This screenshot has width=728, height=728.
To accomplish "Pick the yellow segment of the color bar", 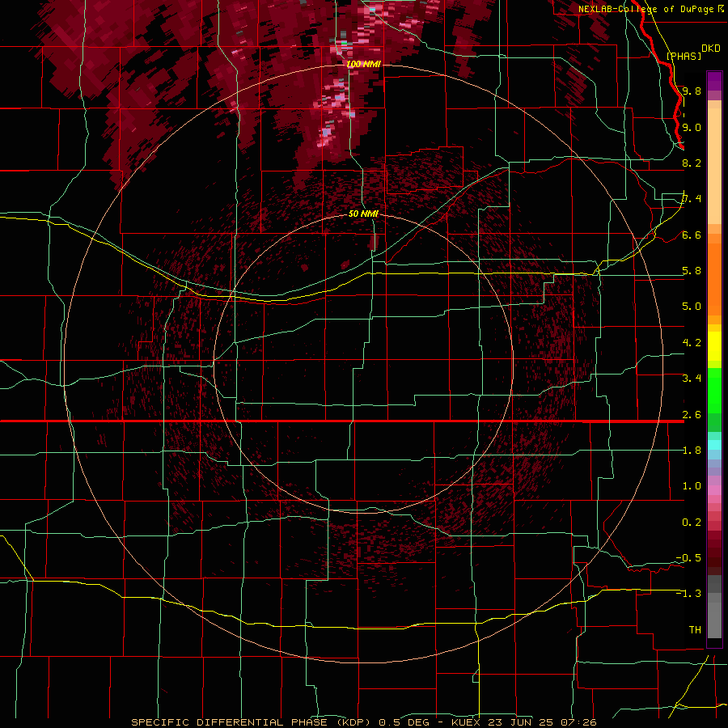I will click(714, 346).
